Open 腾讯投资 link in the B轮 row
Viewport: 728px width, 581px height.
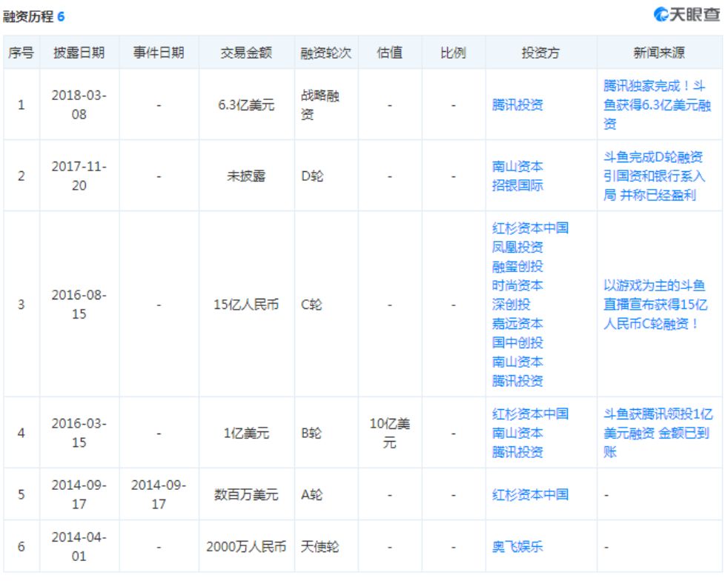(517, 452)
